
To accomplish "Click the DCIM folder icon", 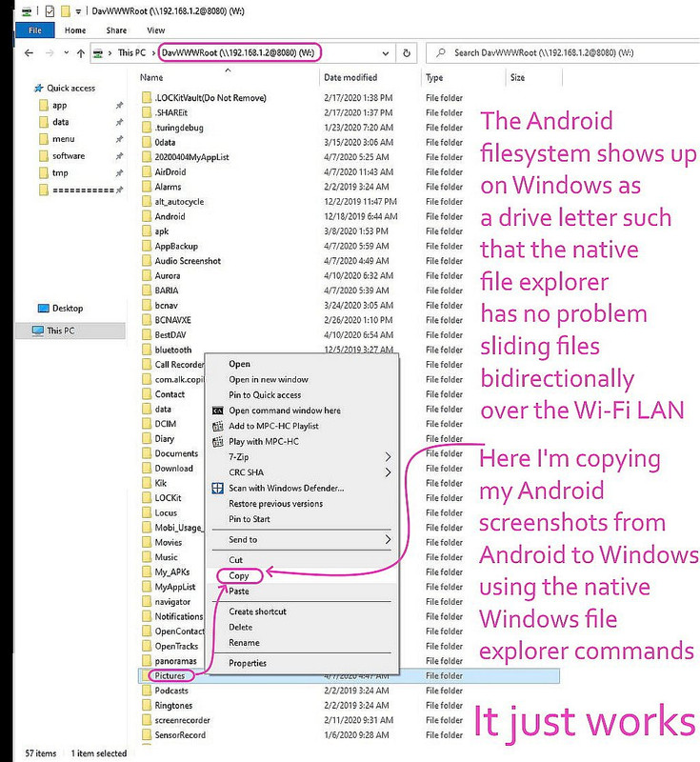I will click(147, 424).
